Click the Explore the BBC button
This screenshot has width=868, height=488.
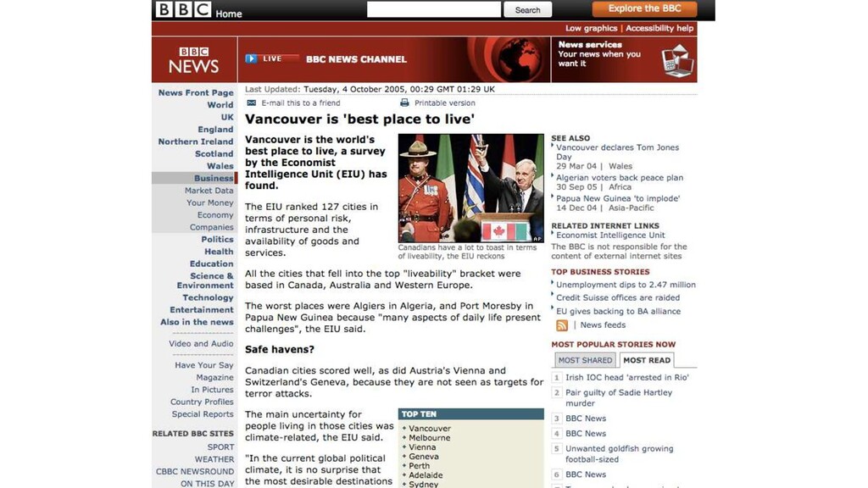[x=644, y=8]
